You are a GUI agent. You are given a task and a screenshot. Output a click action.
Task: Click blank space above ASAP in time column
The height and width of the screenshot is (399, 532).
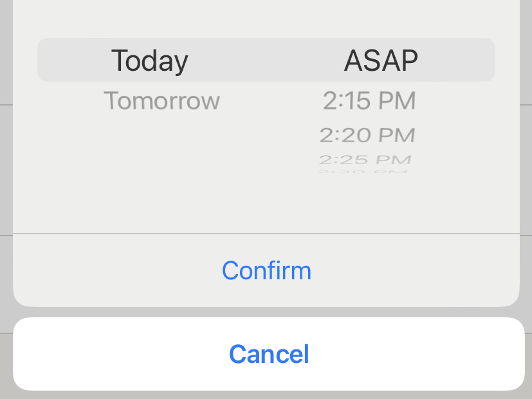coord(381,19)
